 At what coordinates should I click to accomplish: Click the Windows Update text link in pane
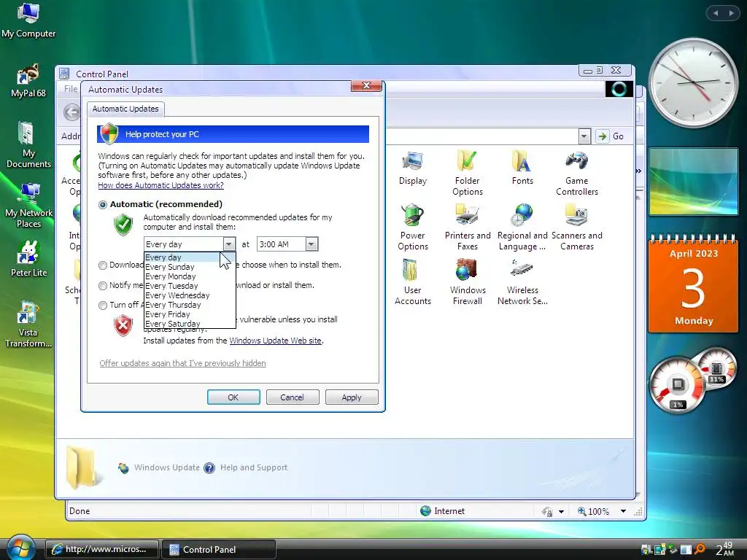click(167, 467)
